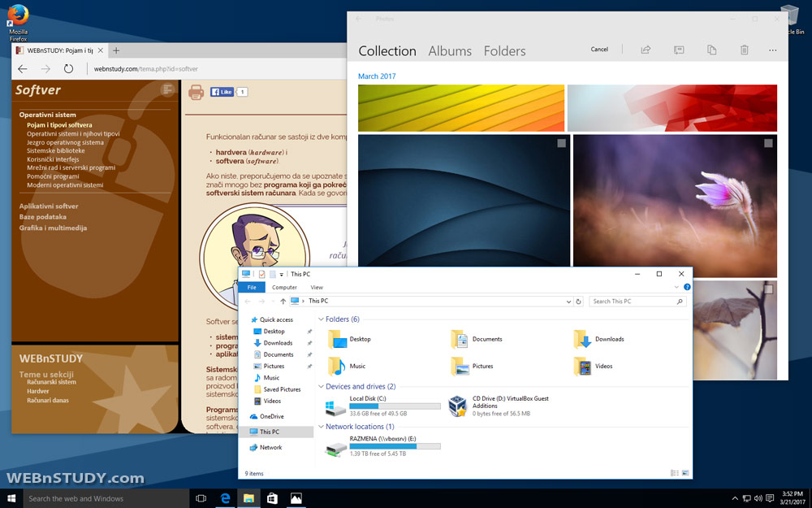The height and width of the screenshot is (508, 812).
Task: Expand the ribbon with the chevron in Explorer
Action: pos(676,287)
